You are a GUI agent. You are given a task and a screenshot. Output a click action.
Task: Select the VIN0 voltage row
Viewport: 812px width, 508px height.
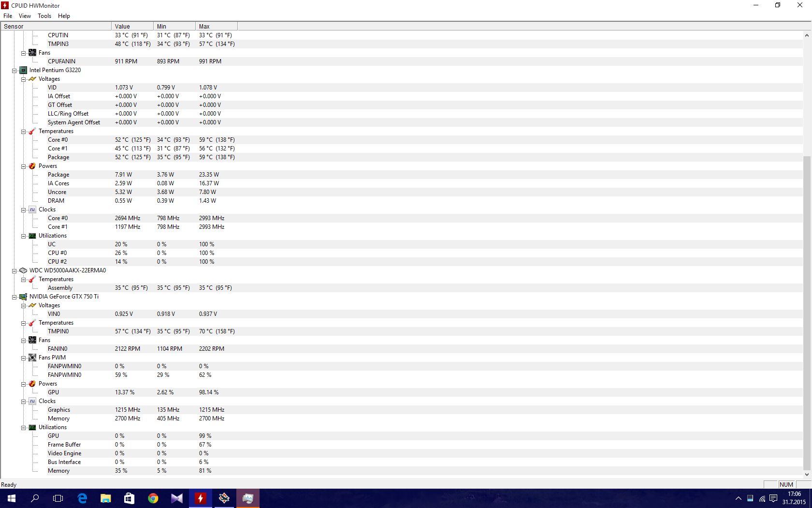(401, 314)
